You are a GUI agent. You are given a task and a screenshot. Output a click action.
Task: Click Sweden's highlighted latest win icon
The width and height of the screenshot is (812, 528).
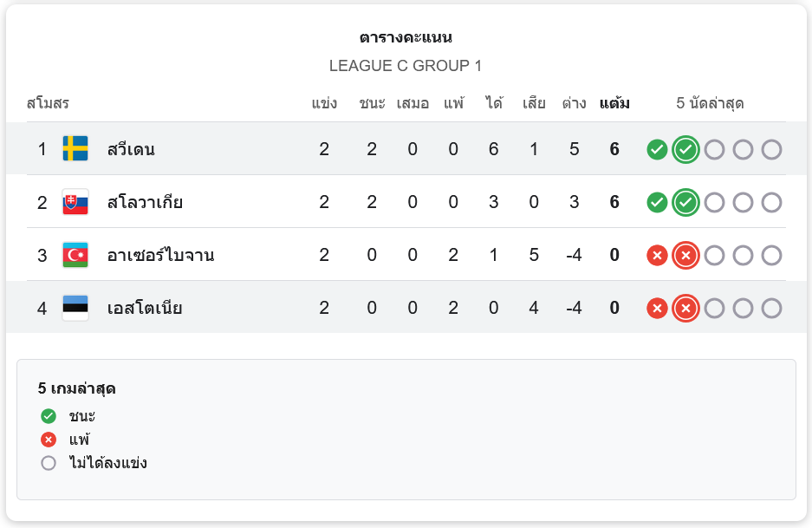point(685,149)
